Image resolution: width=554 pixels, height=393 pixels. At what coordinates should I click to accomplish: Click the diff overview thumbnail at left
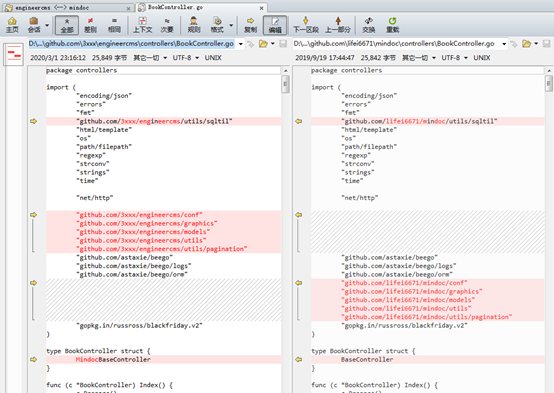tap(14, 54)
